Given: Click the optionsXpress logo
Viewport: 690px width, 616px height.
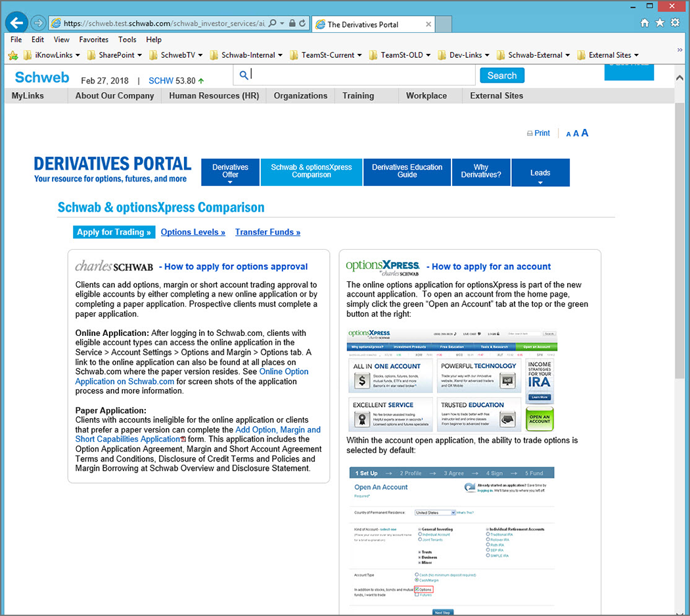Looking at the screenshot, I should (x=383, y=267).
